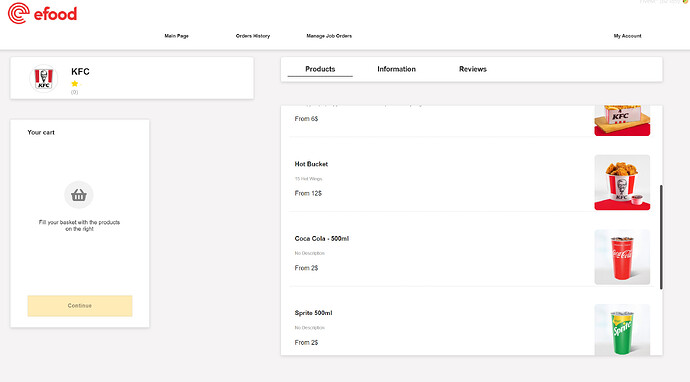Click the '(0)' review count under KFC
The height and width of the screenshot is (382, 690).
click(x=74, y=92)
